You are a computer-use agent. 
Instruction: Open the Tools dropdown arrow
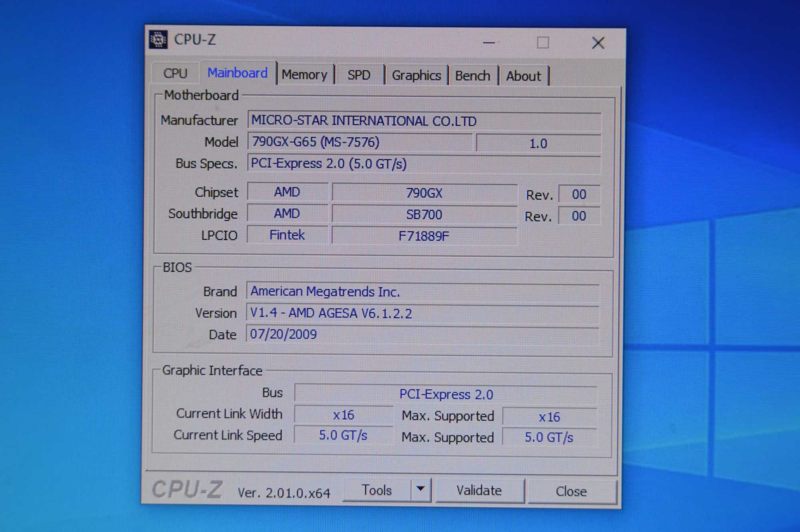click(420, 489)
